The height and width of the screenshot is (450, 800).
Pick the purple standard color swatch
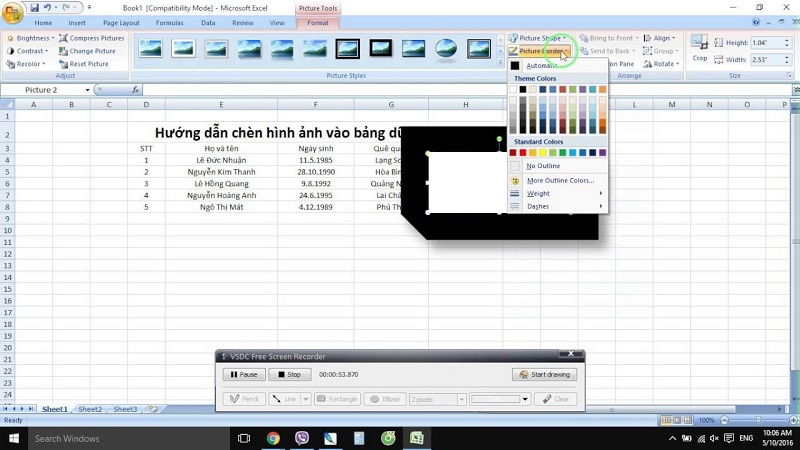point(603,153)
